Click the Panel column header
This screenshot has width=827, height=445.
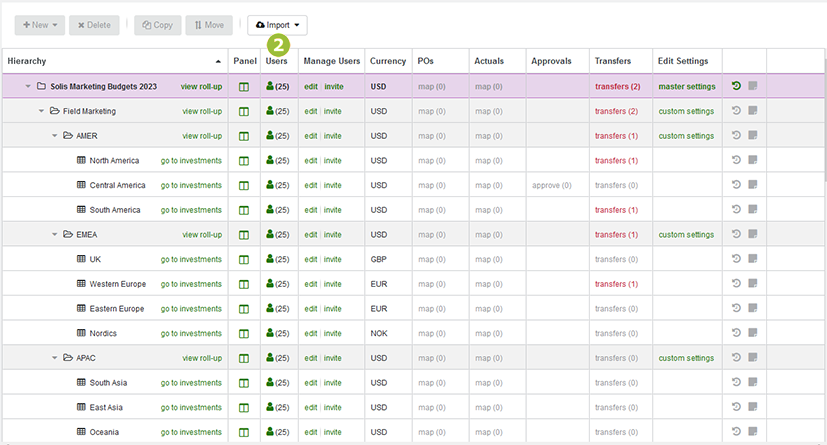pyautogui.click(x=245, y=61)
